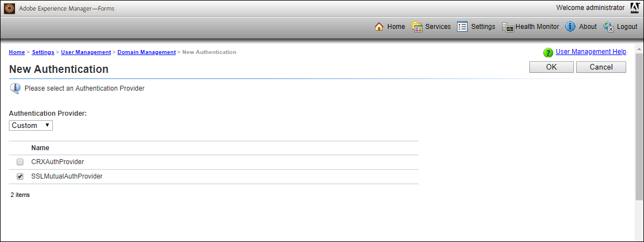644x242 pixels.
Task: Open the Health Monitor menu item text
Action: click(537, 27)
